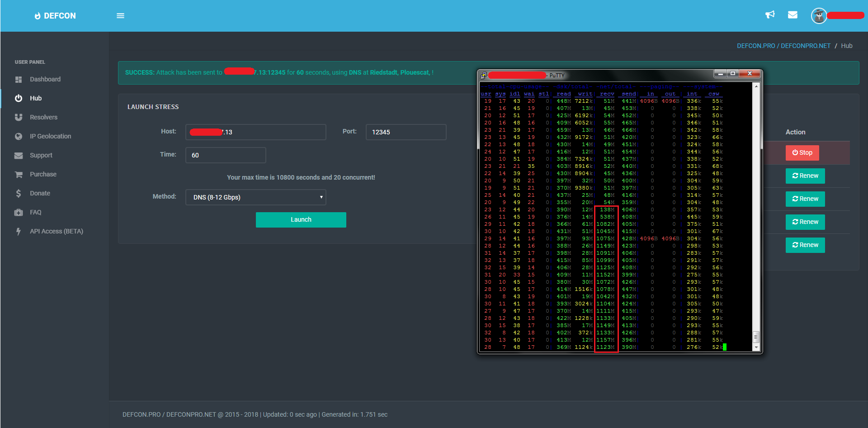Click the PuTTY scrollbar down arrow
The height and width of the screenshot is (428, 868).
pos(756,347)
